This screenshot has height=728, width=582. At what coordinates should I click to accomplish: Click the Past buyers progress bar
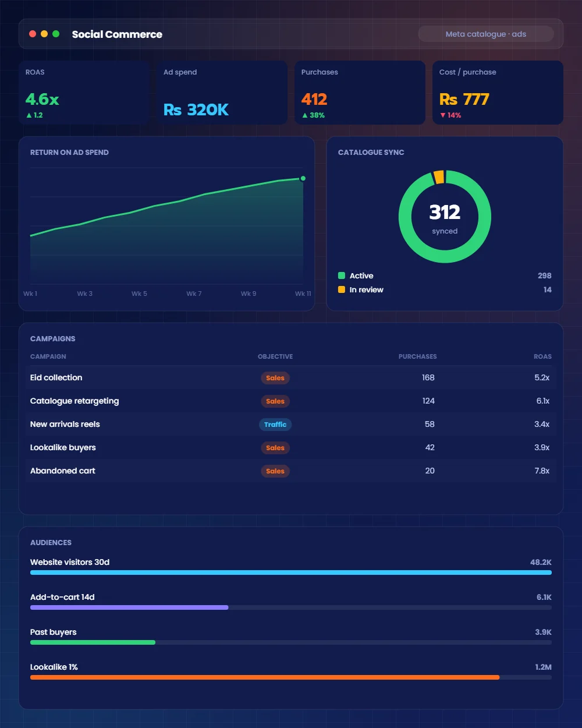pos(291,642)
